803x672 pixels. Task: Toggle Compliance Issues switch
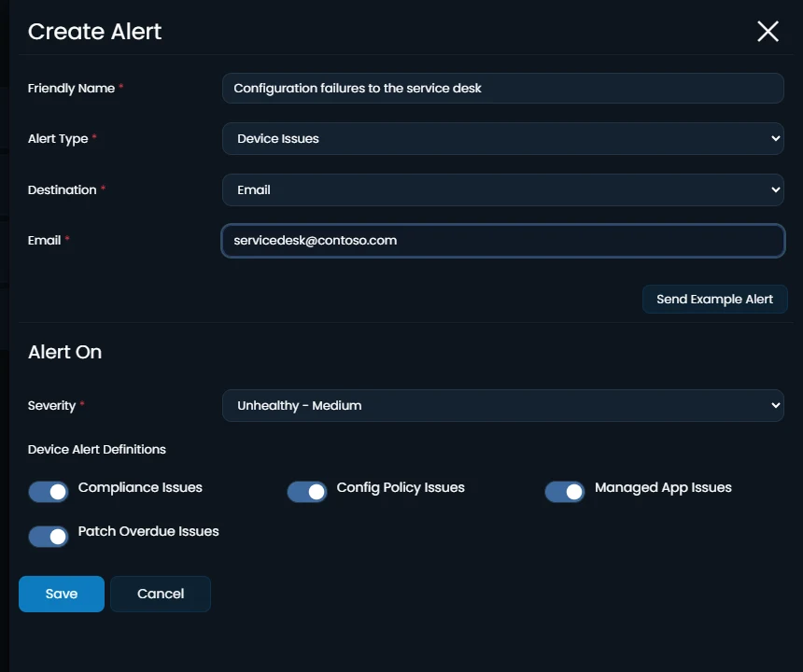coord(49,492)
